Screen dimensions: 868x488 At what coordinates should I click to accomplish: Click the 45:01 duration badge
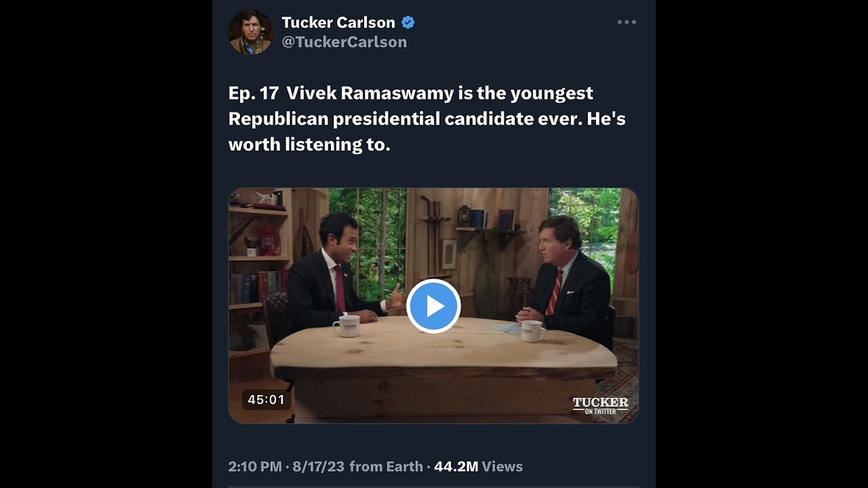(x=267, y=400)
